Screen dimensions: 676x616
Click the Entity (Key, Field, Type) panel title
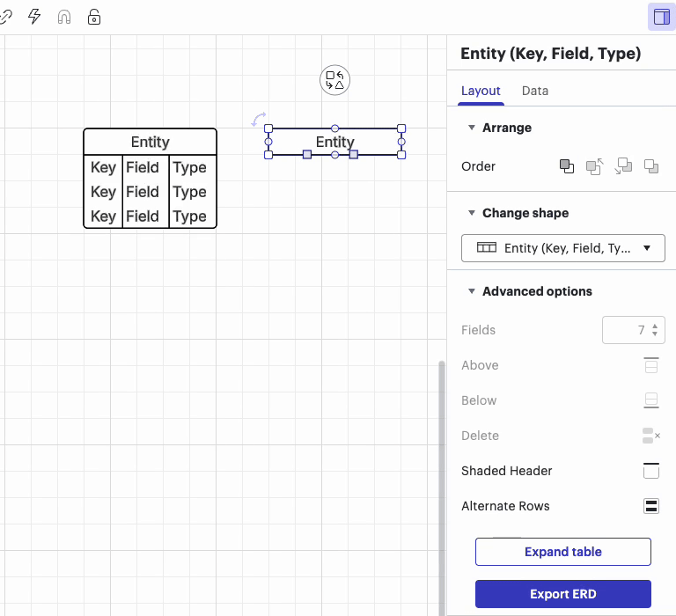550,54
